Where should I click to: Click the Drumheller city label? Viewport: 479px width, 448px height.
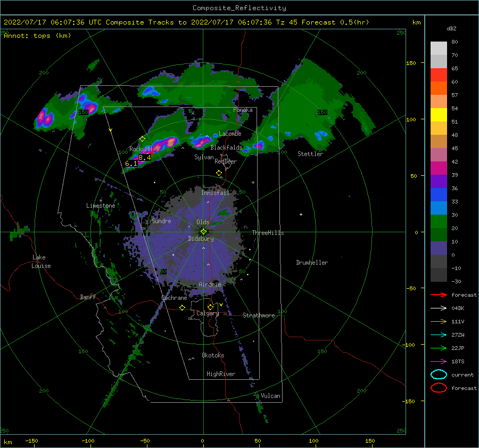(x=312, y=263)
